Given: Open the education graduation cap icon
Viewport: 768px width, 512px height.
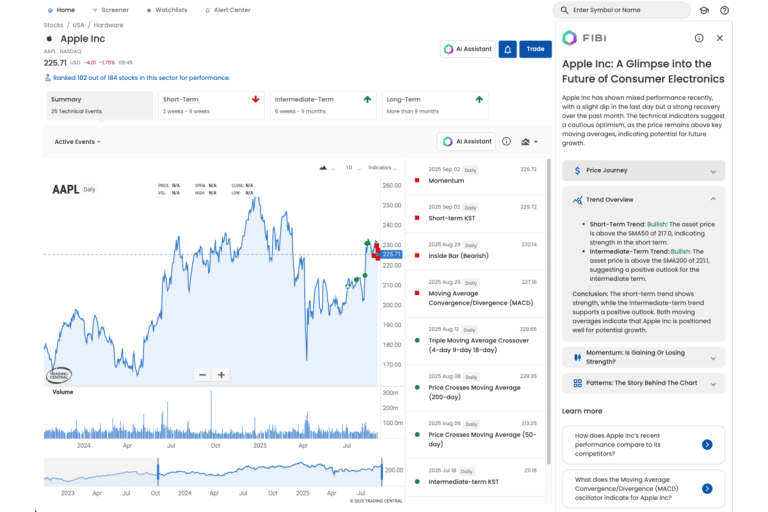Looking at the screenshot, I should click(704, 10).
